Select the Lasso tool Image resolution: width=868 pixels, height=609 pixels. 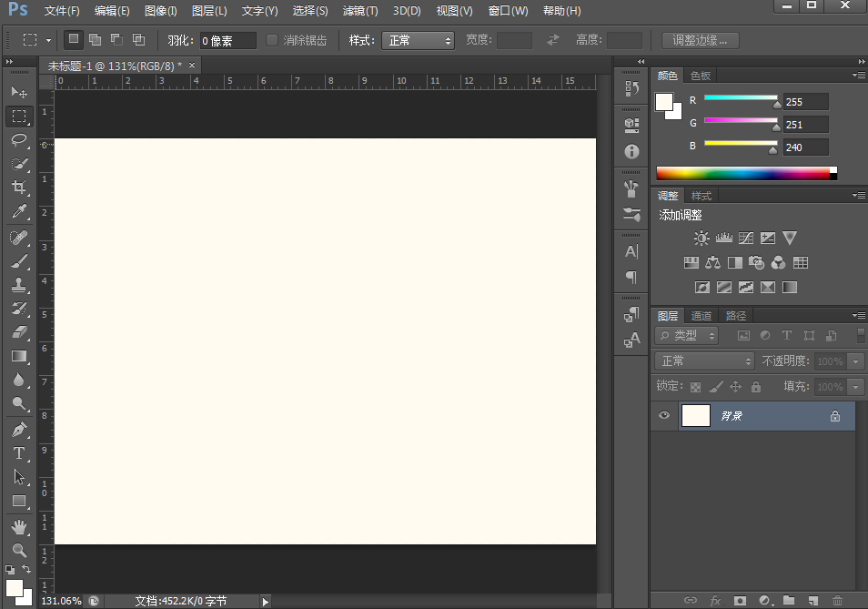[19, 139]
